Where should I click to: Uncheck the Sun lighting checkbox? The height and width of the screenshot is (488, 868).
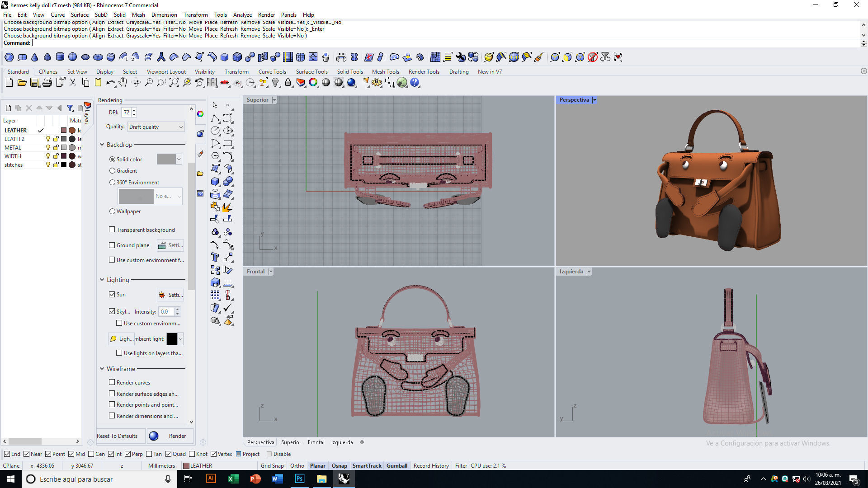112,294
